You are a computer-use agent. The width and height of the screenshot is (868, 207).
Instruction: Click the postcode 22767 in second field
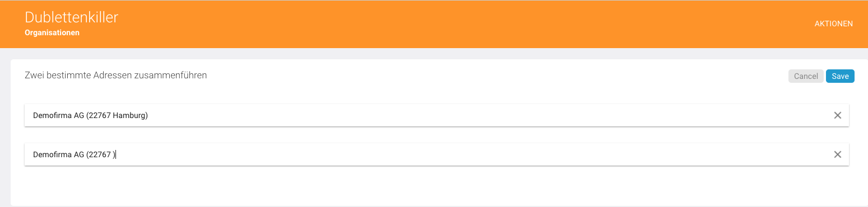(100, 155)
